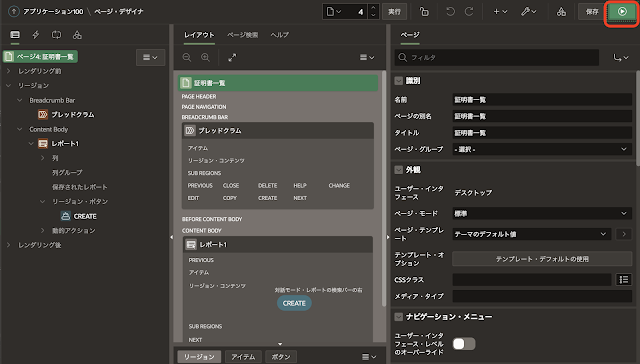Click the CREATE button in layout
Viewport: 640px width, 364px height.
[x=294, y=303]
